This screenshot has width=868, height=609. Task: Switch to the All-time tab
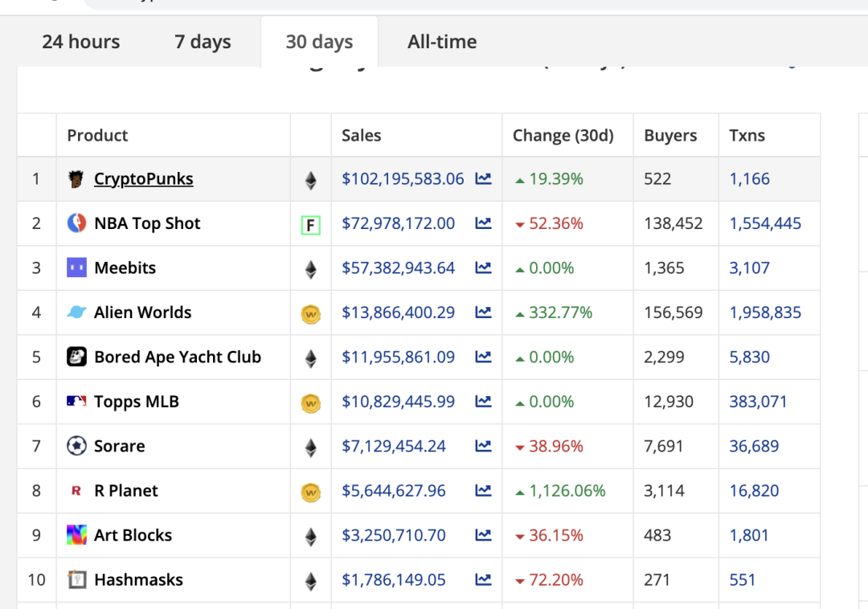click(x=442, y=42)
